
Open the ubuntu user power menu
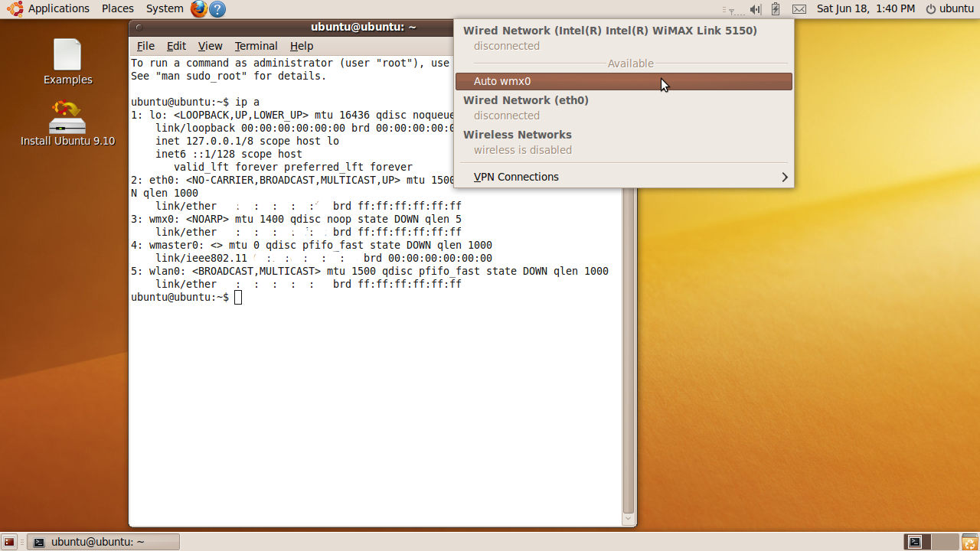[x=949, y=9]
